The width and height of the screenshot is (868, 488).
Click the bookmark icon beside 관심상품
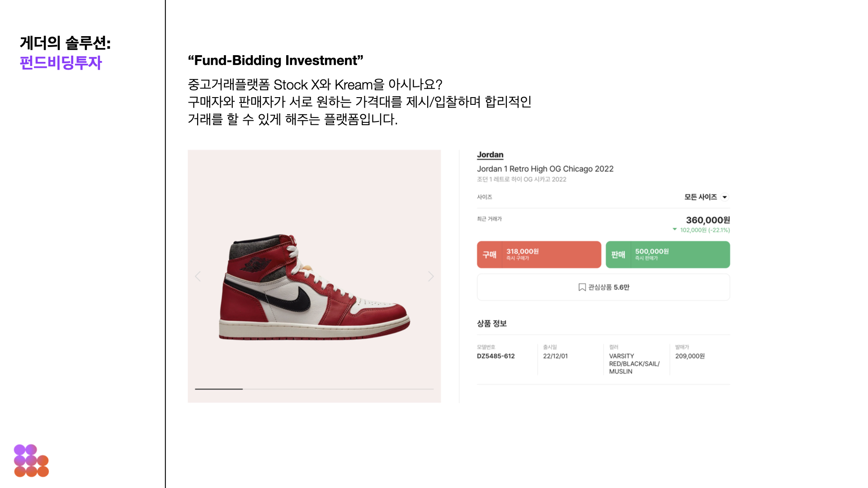[x=582, y=287]
